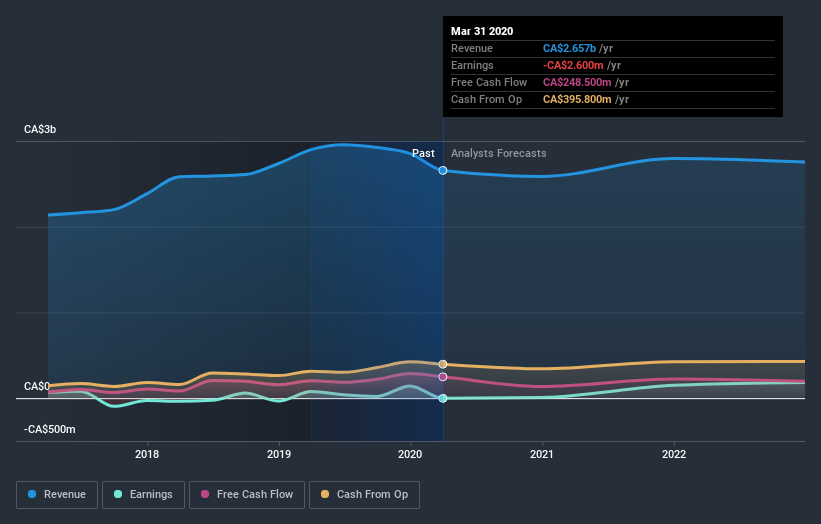Click the CA$3b y-axis label
821x524 pixels.
[40, 129]
